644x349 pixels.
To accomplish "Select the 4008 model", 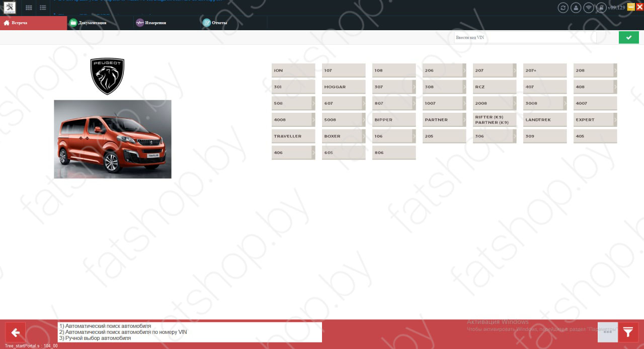I will click(x=293, y=120).
